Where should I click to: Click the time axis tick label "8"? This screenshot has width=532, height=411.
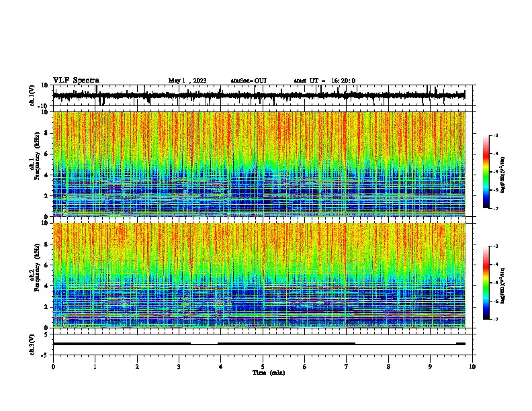pos(388,367)
